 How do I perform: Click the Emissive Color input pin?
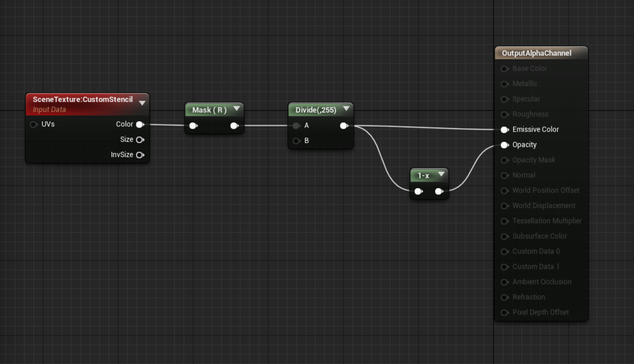(x=505, y=130)
